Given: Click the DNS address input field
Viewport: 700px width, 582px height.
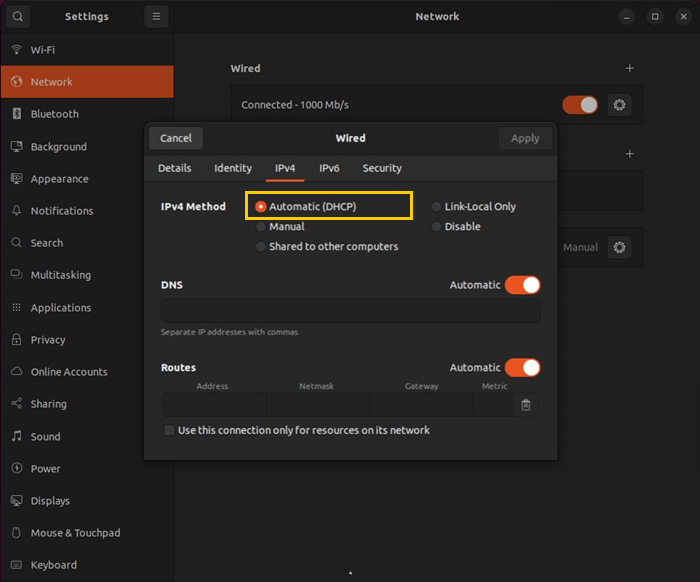Looking at the screenshot, I should (350, 311).
